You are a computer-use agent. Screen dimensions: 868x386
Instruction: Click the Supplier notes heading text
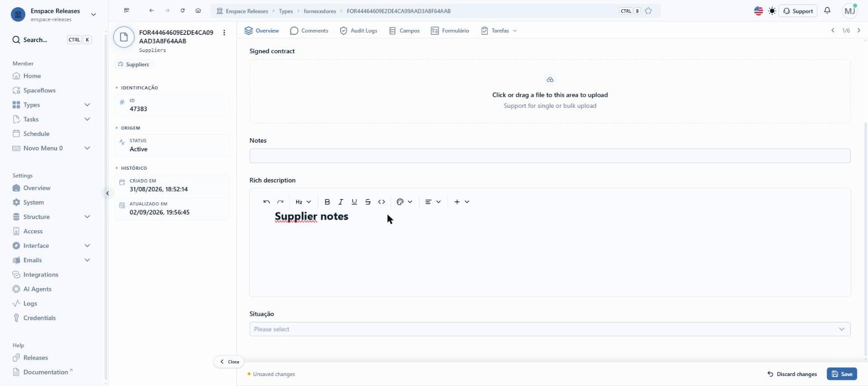[311, 216]
